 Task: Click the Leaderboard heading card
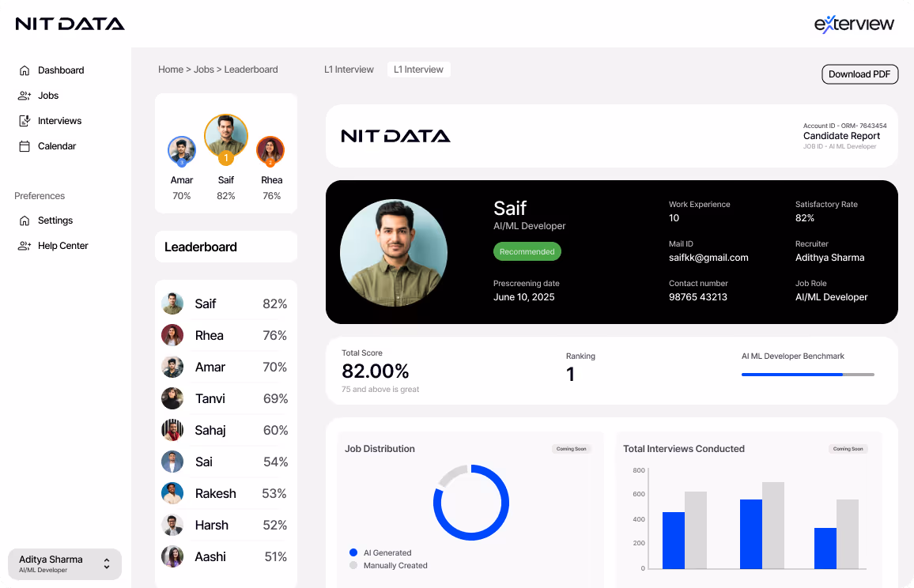point(226,247)
